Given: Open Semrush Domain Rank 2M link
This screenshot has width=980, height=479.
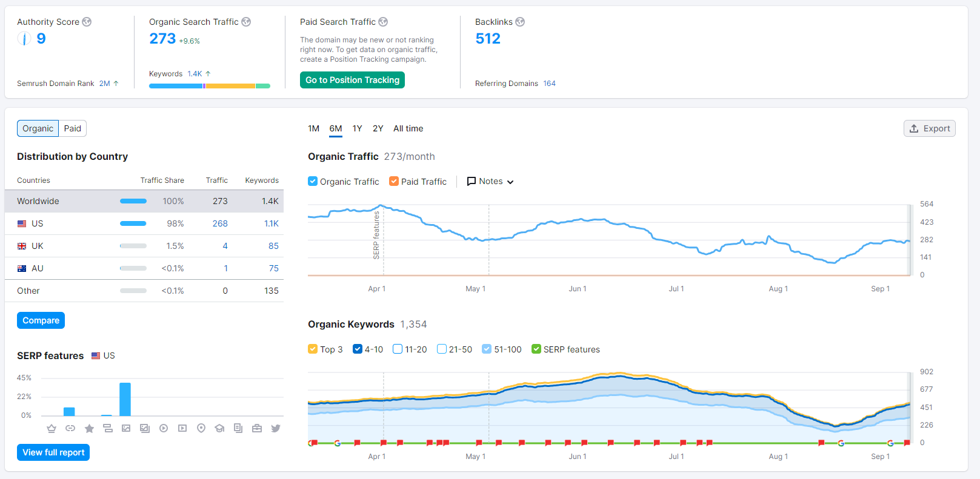Looking at the screenshot, I should pyautogui.click(x=105, y=84).
